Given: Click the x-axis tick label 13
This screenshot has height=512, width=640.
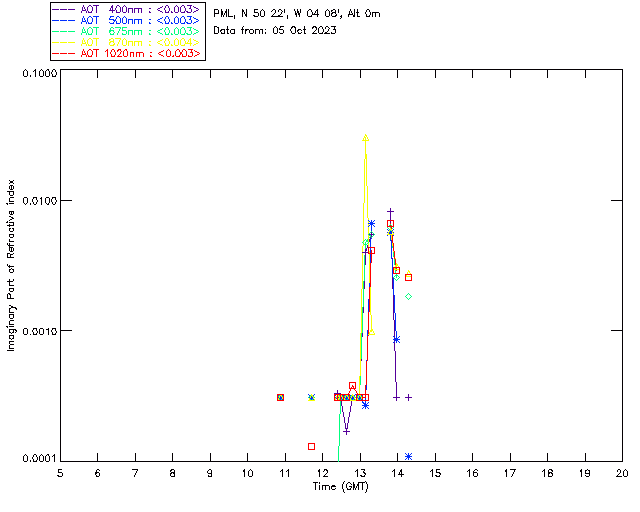Looking at the screenshot, I should click(x=360, y=474).
